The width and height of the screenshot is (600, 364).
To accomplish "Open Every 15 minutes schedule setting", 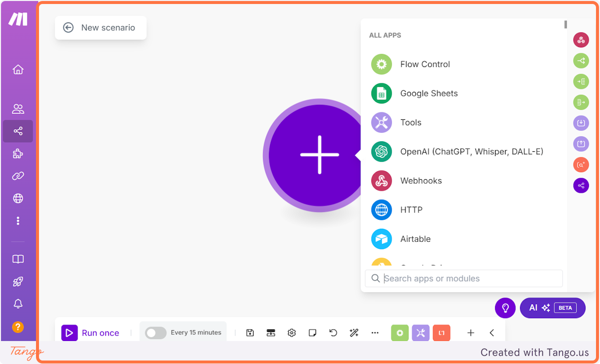I will coord(196,333).
